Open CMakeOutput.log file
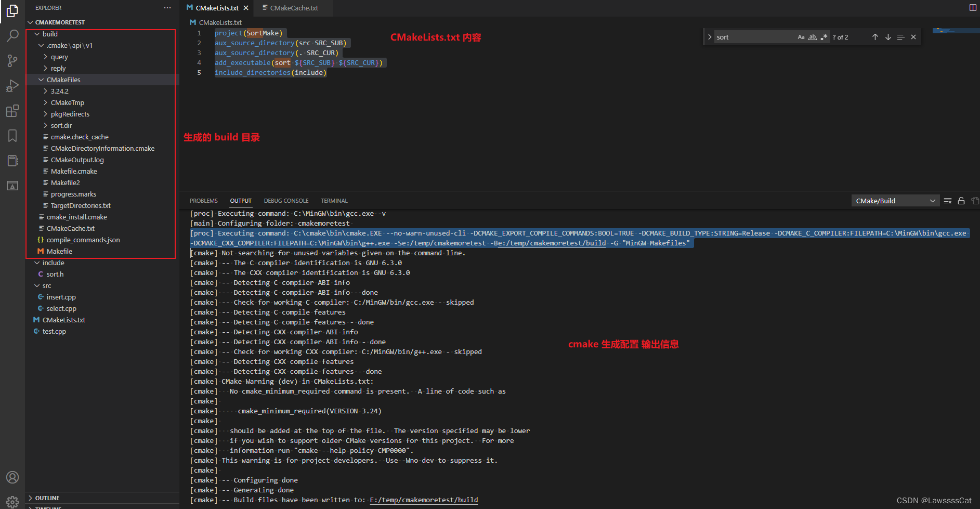The height and width of the screenshot is (509, 980). pos(102,160)
